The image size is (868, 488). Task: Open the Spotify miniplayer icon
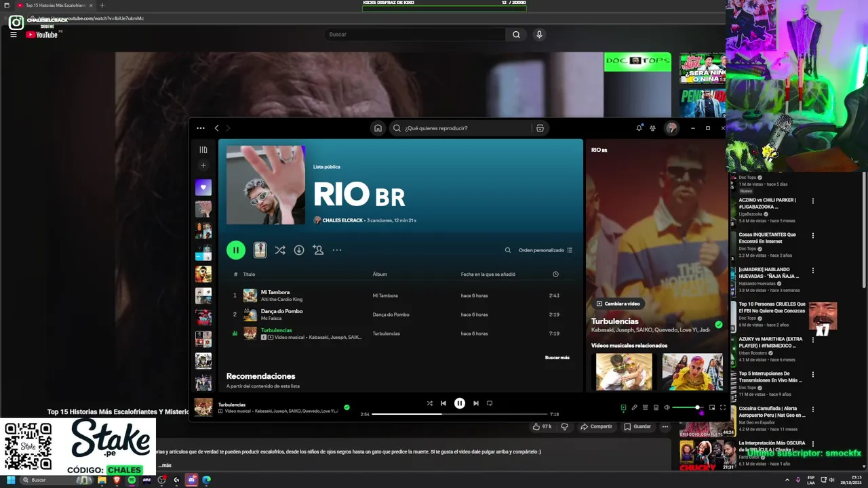712,407
